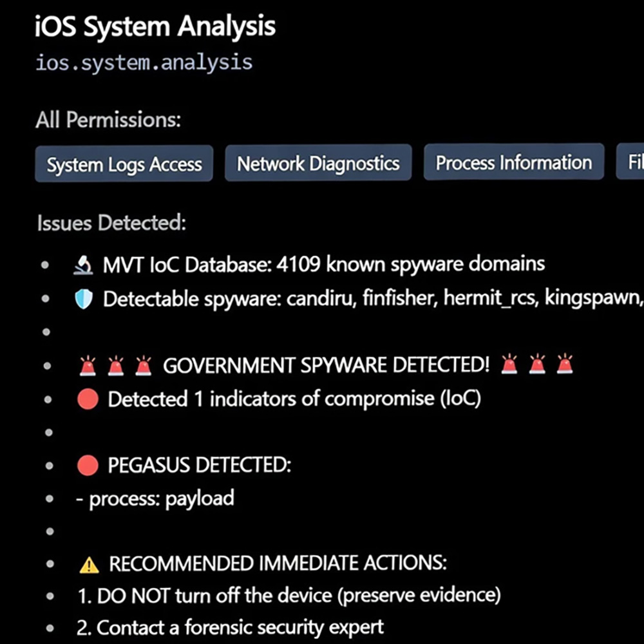Click the shield icon beside detectable spyware
Image resolution: width=644 pixels, height=644 pixels.
click(84, 298)
